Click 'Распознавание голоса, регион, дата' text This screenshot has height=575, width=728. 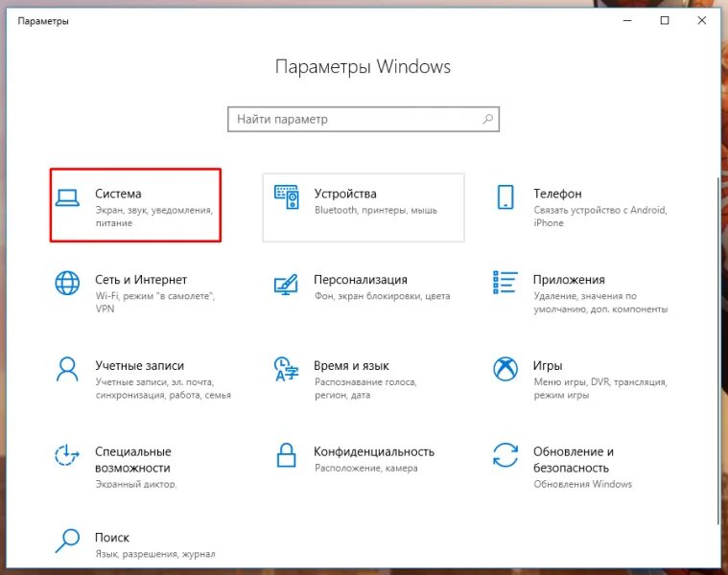click(x=365, y=388)
